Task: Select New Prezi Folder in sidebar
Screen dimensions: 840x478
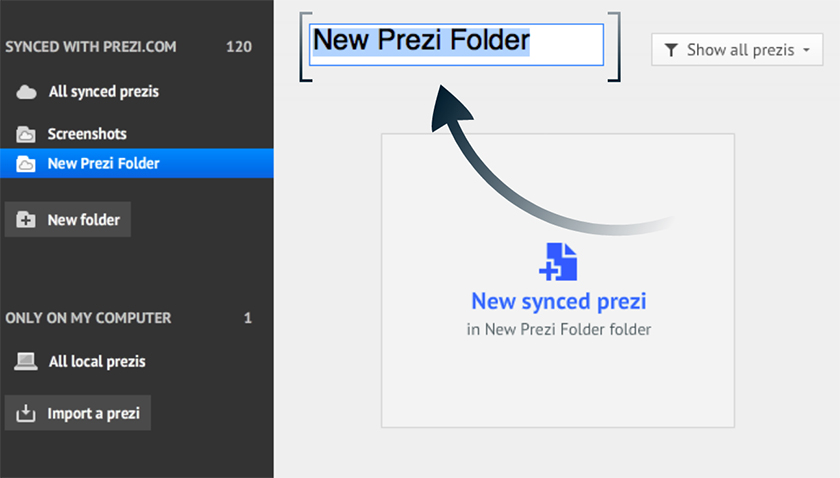Action: coord(103,164)
